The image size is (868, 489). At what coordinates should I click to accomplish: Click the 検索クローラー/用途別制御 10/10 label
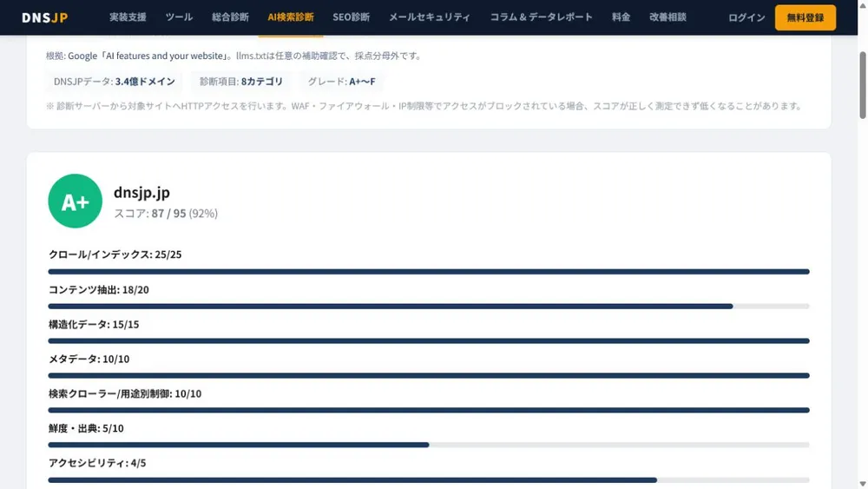(x=124, y=393)
